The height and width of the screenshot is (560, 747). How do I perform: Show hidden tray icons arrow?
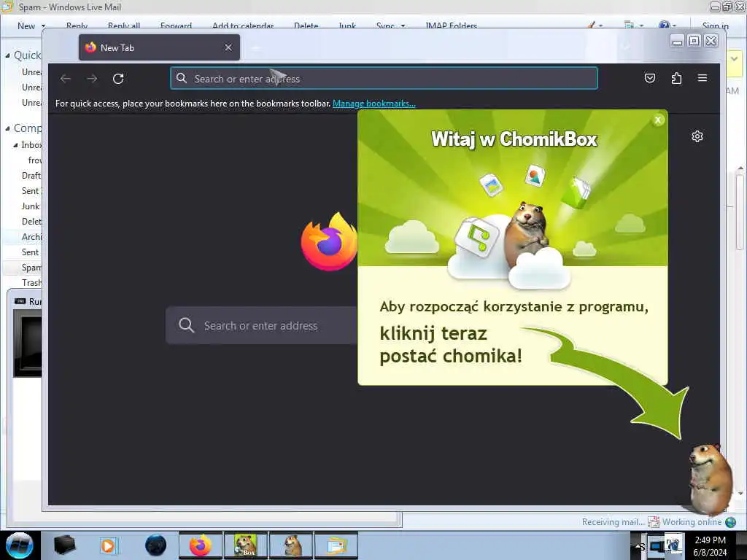(x=638, y=546)
